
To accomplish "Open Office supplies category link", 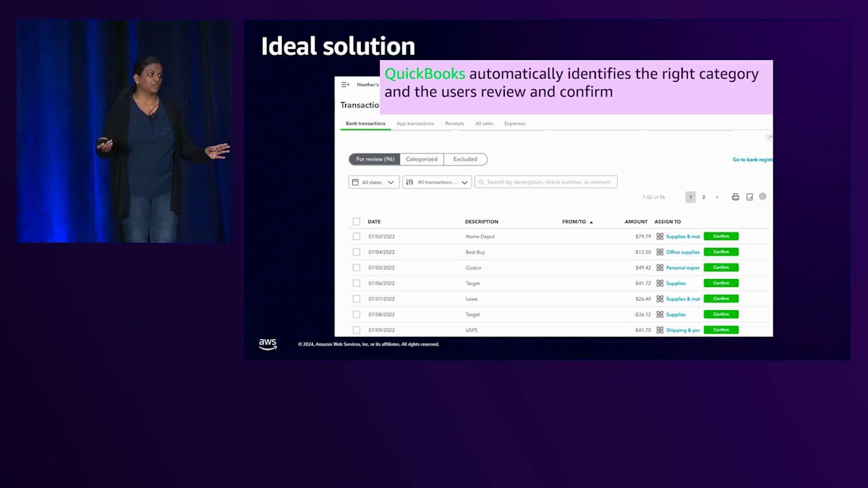I will point(683,252).
